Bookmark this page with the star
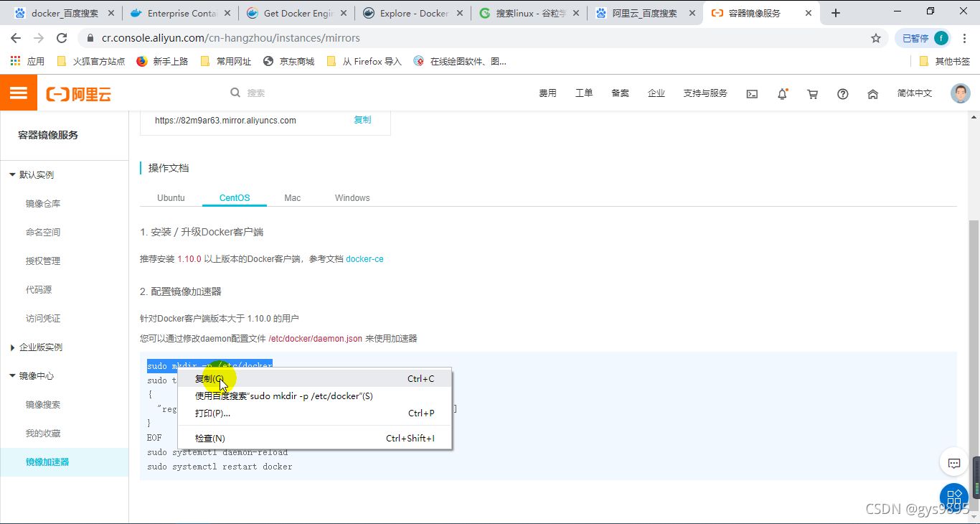Screen dimensions: 980x524 click(876, 38)
